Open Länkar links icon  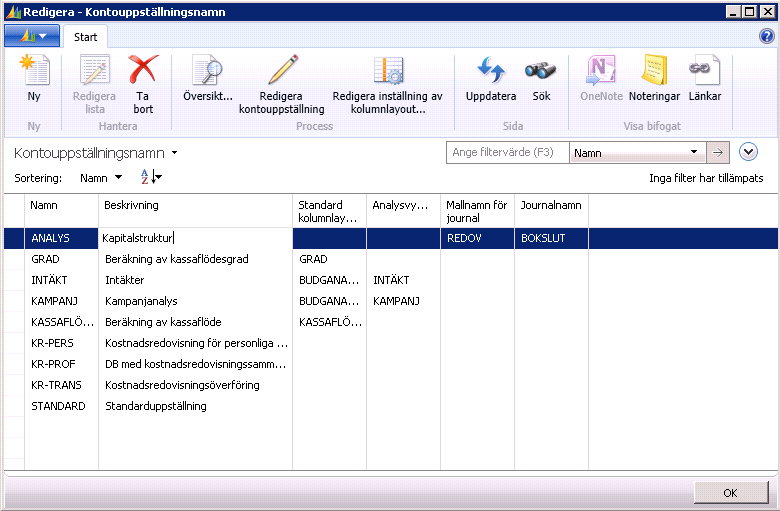pyautogui.click(x=704, y=70)
